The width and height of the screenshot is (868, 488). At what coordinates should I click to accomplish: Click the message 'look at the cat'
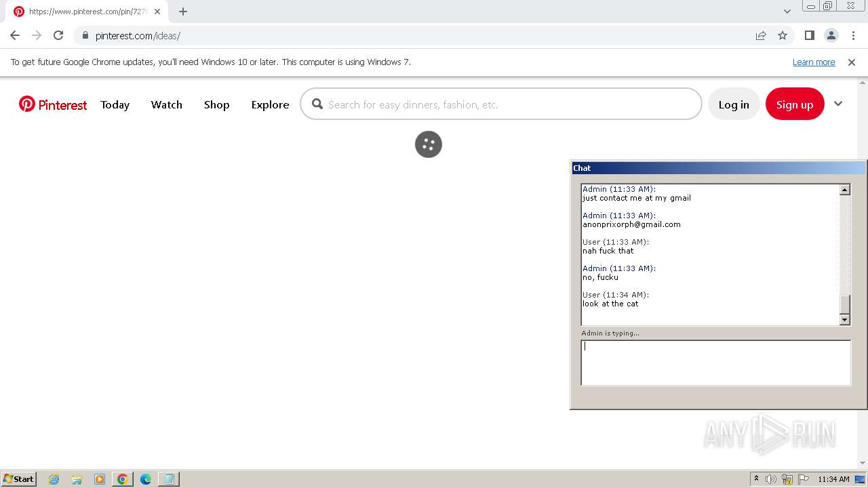click(x=610, y=304)
